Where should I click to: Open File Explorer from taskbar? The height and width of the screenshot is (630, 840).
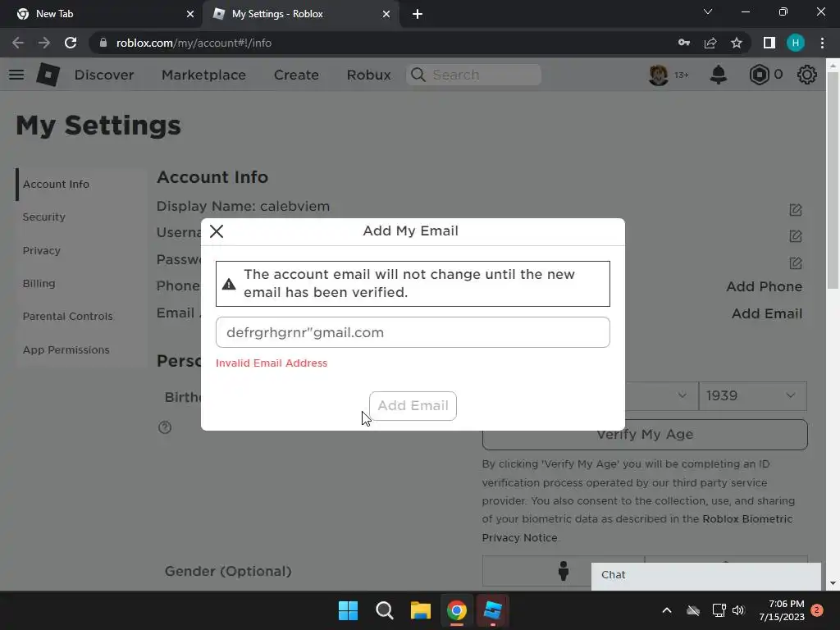click(421, 610)
